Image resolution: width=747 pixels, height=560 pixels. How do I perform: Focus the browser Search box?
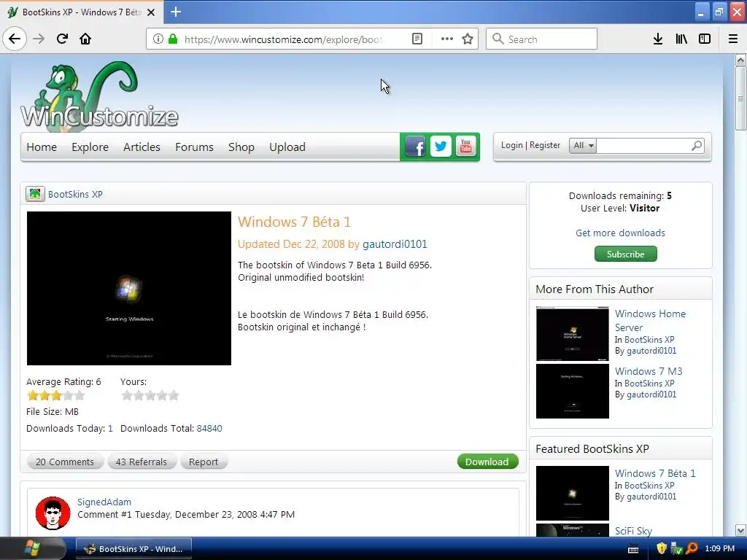[x=542, y=39]
